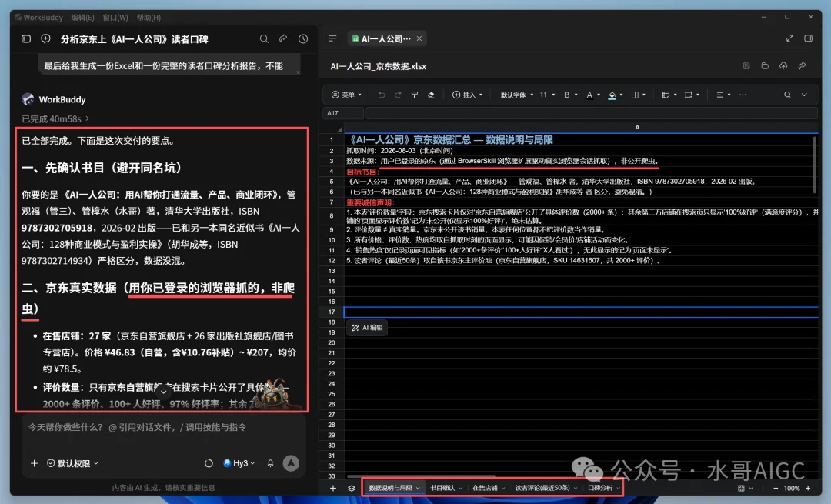Focus the chat message input field

[163, 427]
